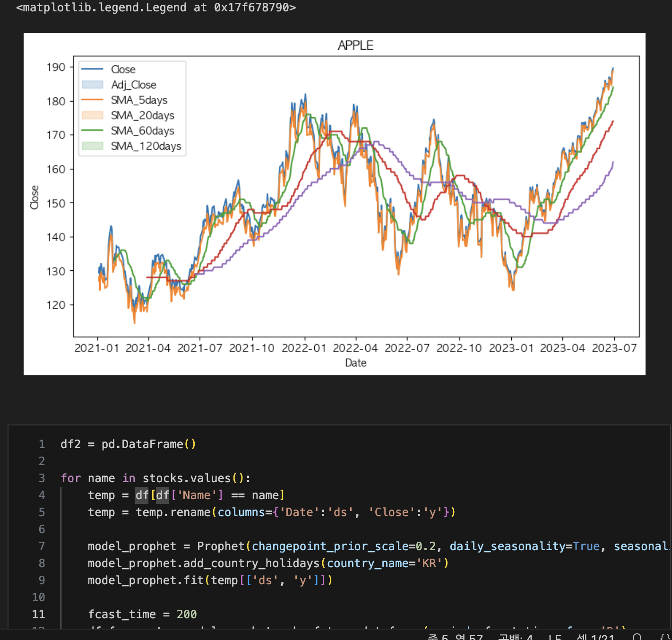Click the APPLE chart title
Screen dimensions: 672x640
click(355, 45)
